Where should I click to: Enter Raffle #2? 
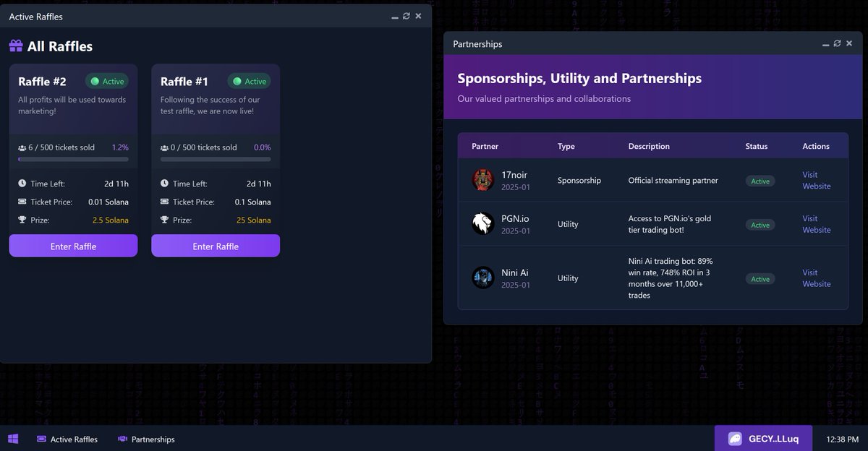(73, 246)
